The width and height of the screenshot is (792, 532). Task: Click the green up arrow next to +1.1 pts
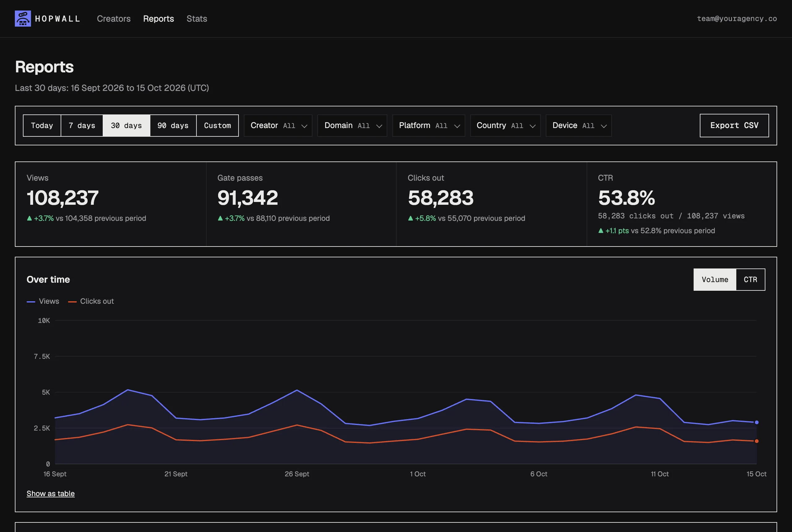point(601,231)
